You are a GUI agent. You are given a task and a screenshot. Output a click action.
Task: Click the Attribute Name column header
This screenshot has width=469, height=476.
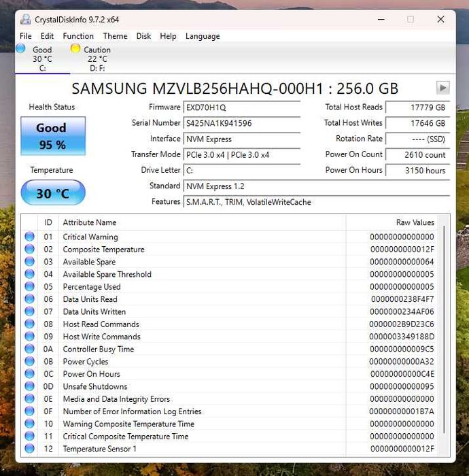tap(203, 222)
